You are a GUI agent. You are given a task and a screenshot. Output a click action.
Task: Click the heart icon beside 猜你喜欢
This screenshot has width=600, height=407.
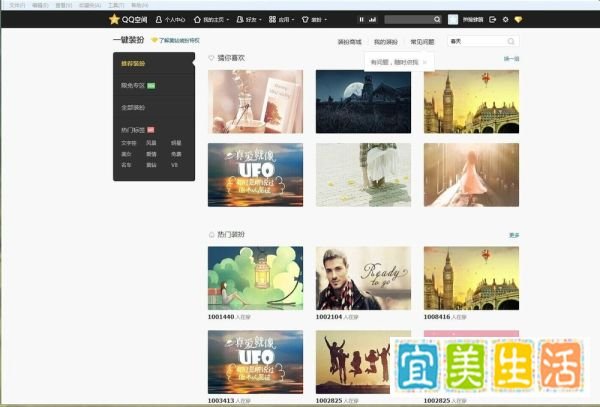click(211, 58)
